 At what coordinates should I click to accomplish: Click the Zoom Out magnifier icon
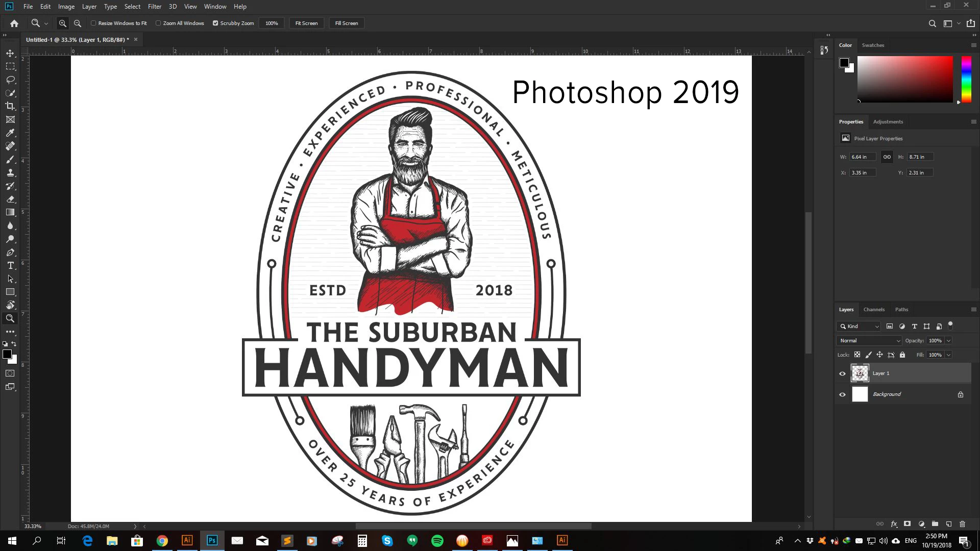(x=78, y=23)
